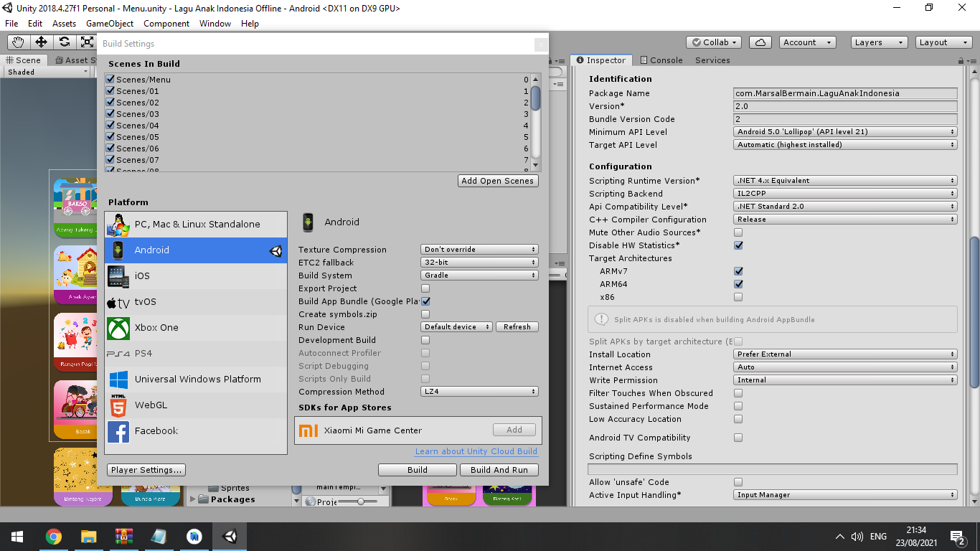Open Minimum API Level dropdown
This screenshot has width=980, height=551.
click(x=846, y=132)
